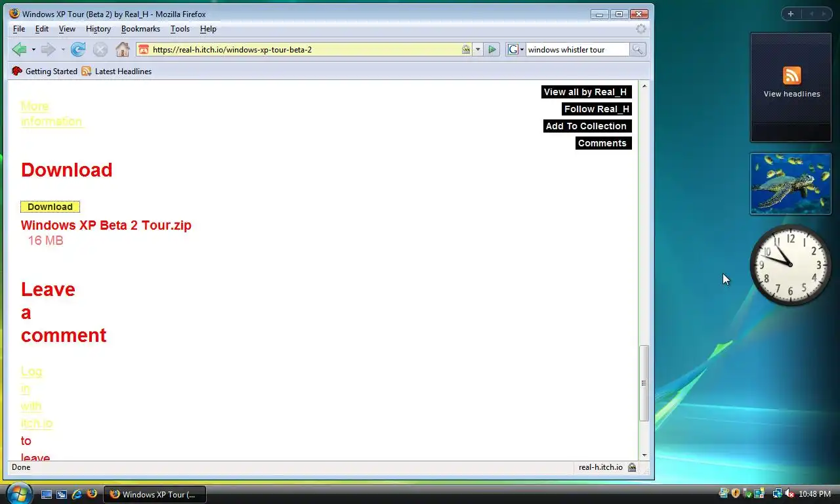This screenshot has width=840, height=504.
Task: Open the Tools menu
Action: point(180,29)
